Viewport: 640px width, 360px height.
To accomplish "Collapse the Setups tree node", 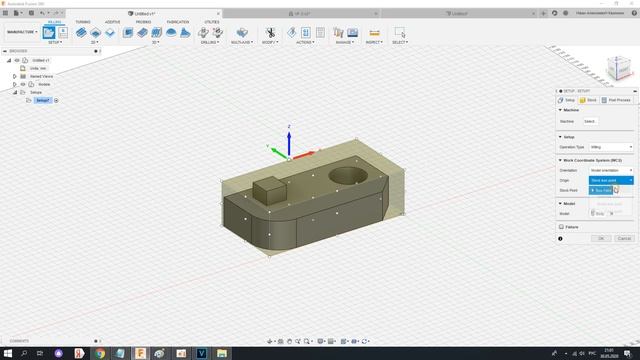I will [x=15, y=93].
